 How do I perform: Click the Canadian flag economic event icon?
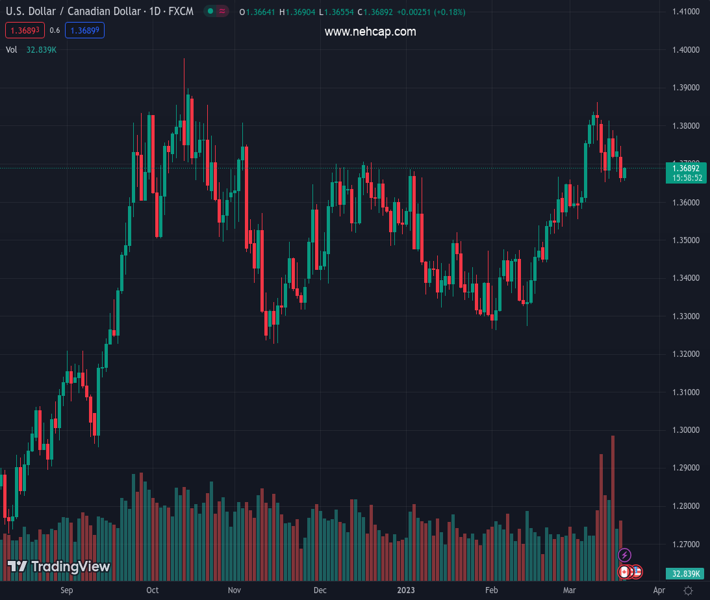tap(625, 572)
